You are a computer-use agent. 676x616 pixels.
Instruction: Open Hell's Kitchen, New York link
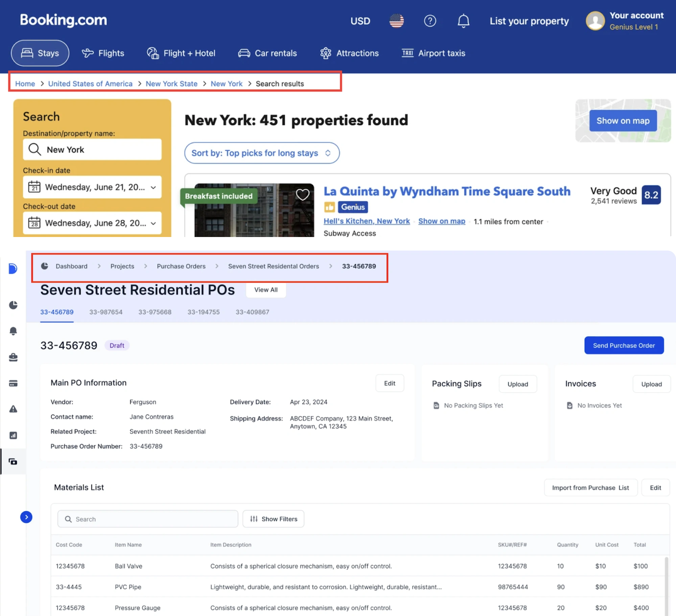[367, 221]
